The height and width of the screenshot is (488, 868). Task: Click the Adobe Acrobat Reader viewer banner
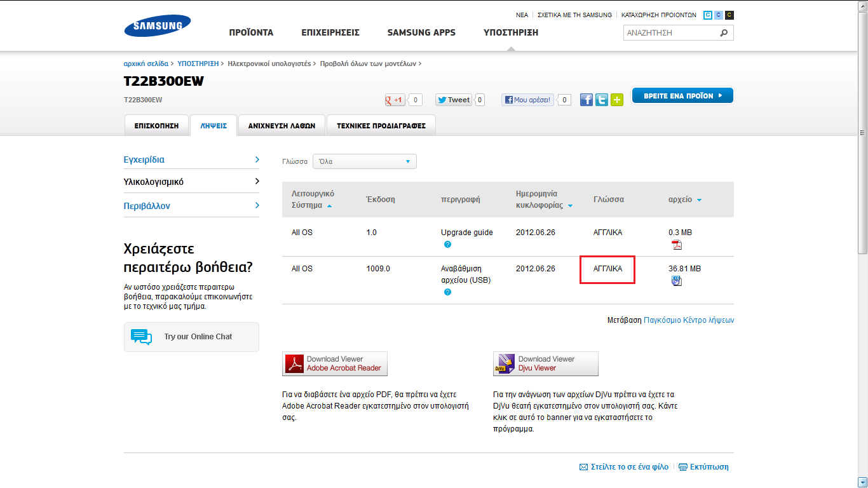point(335,363)
